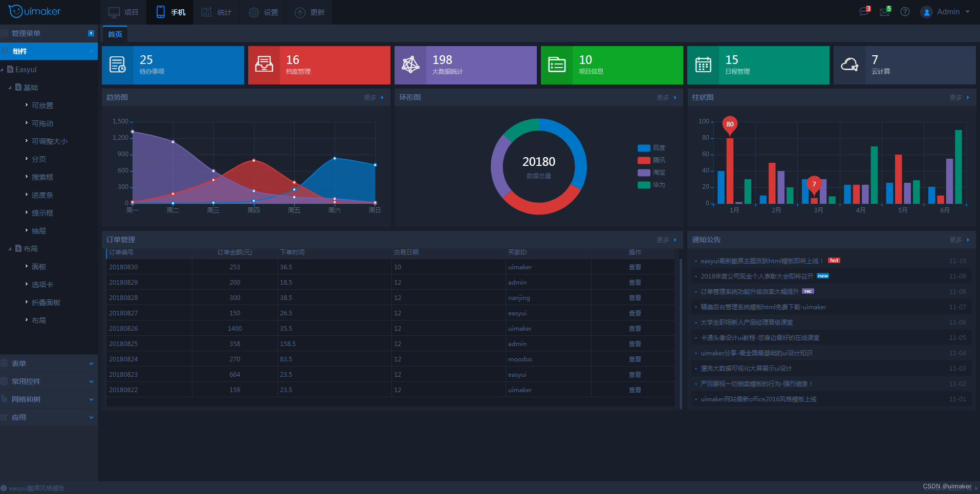Open the mail envelope icon with badge 5

885,11
